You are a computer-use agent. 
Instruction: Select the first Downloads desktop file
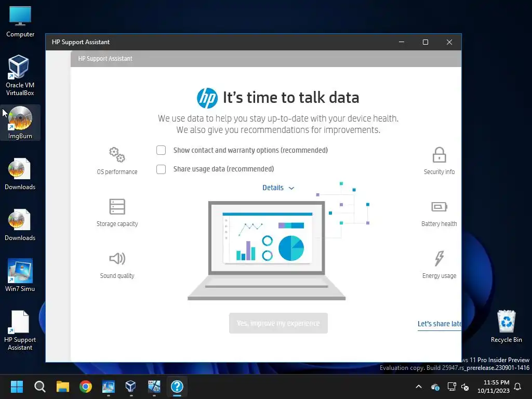(x=20, y=174)
